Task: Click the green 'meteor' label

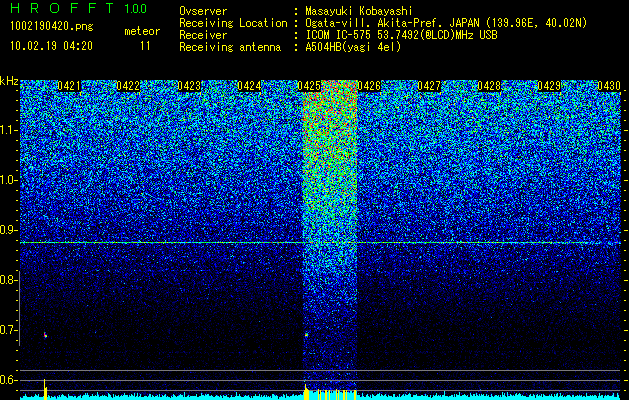Action: click(142, 31)
